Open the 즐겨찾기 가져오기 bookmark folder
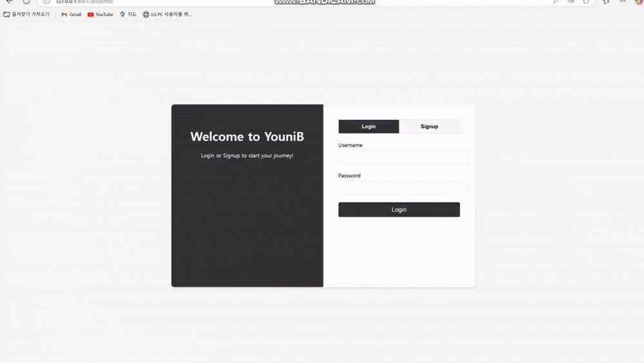The image size is (644, 363). (x=26, y=14)
